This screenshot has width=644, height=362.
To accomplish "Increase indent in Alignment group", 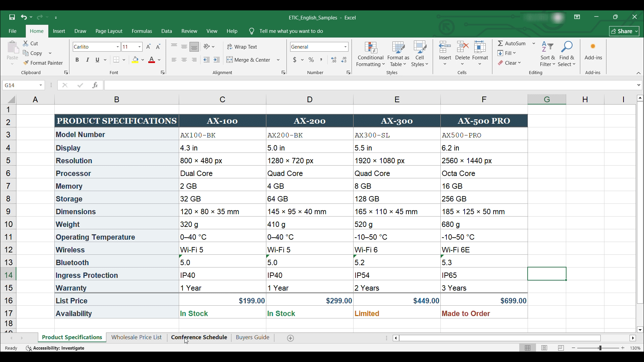I will pyautogui.click(x=217, y=60).
